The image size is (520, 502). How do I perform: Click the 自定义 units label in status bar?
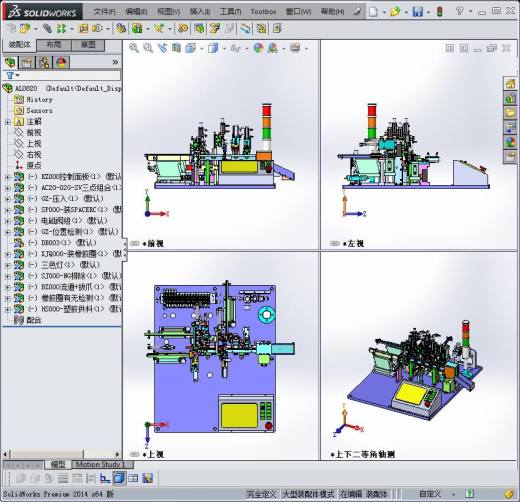click(430, 494)
